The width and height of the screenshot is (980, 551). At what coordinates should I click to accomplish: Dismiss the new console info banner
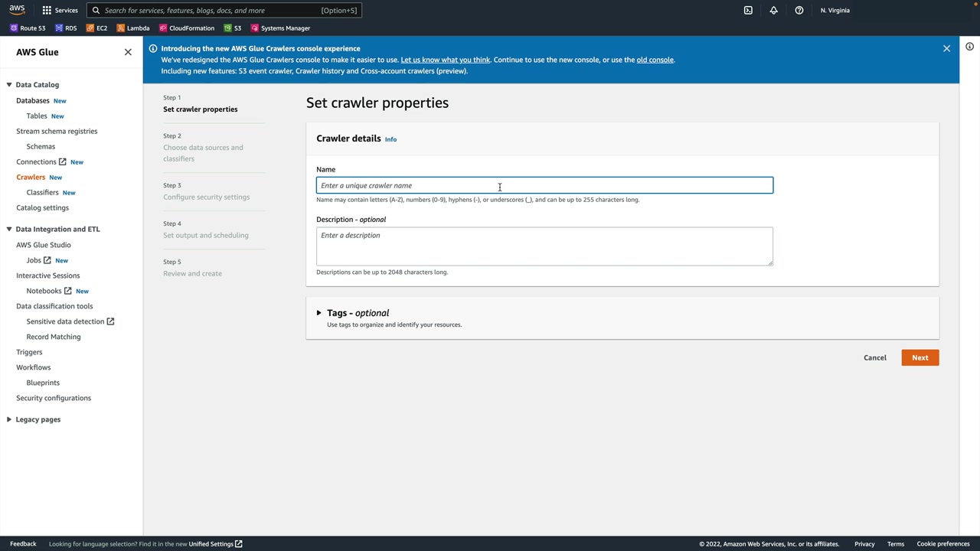(946, 48)
